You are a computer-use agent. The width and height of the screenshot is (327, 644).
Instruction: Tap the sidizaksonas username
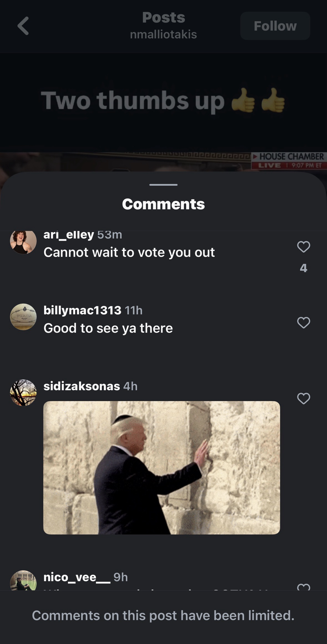[82, 386]
